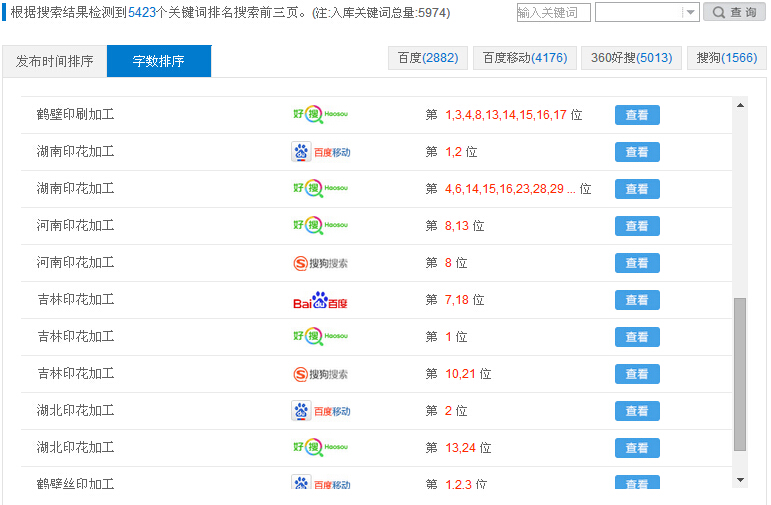Click 查看 for 吉林印花加工 rank 1
The width and height of the screenshot is (771, 505).
[637, 337]
